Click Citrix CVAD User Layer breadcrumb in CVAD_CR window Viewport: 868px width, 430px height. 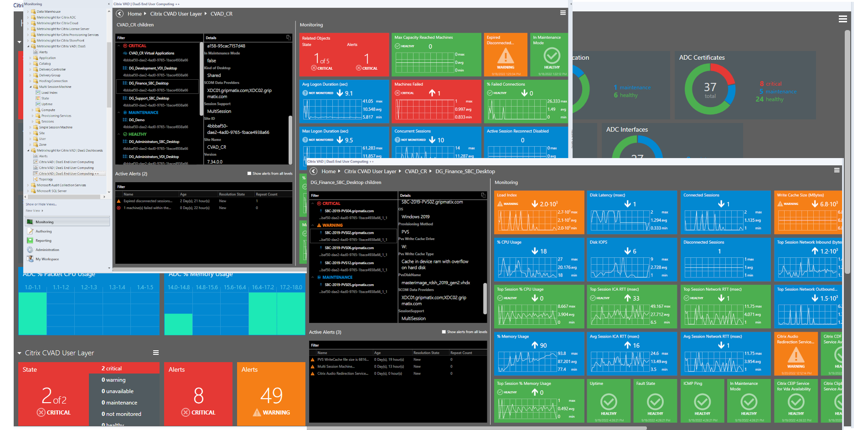pyautogui.click(x=176, y=14)
